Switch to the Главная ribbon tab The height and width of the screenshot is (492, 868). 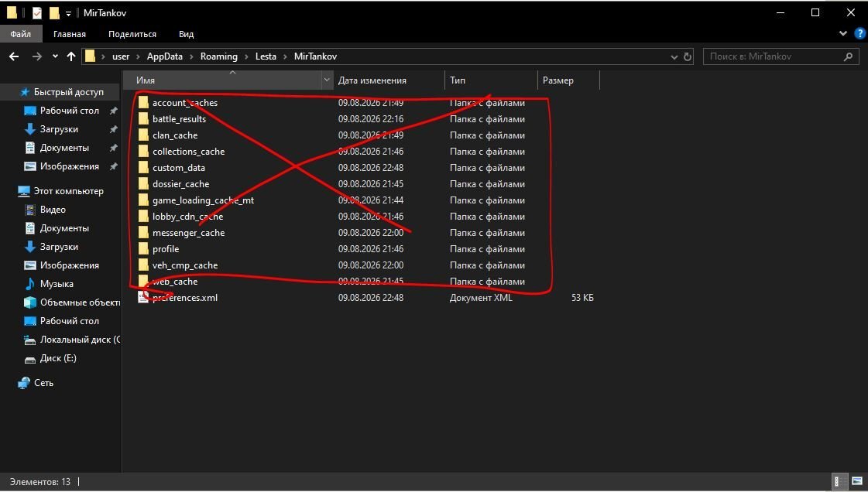[69, 34]
